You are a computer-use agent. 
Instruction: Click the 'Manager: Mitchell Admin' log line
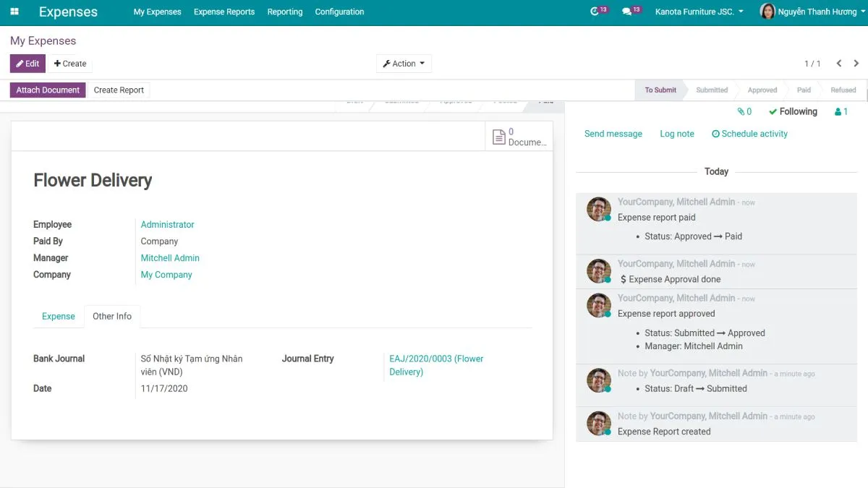click(694, 346)
